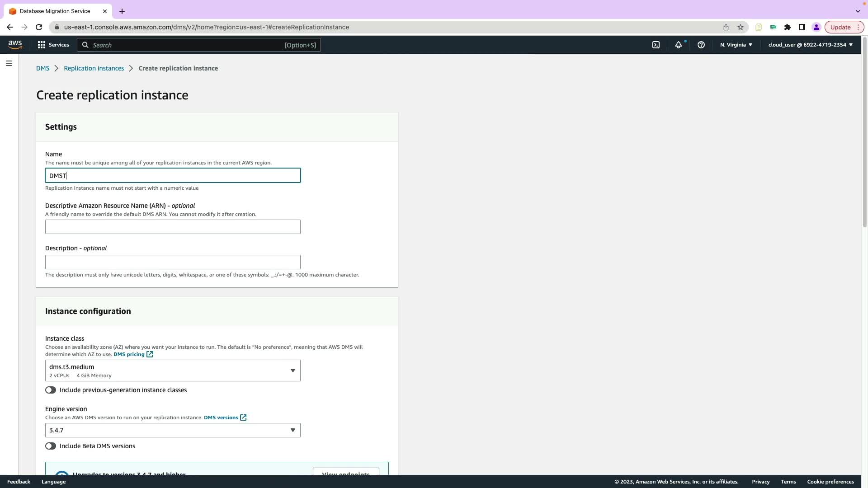868x488 pixels.
Task: Expand the side navigation hamburger menu
Action: point(9,63)
